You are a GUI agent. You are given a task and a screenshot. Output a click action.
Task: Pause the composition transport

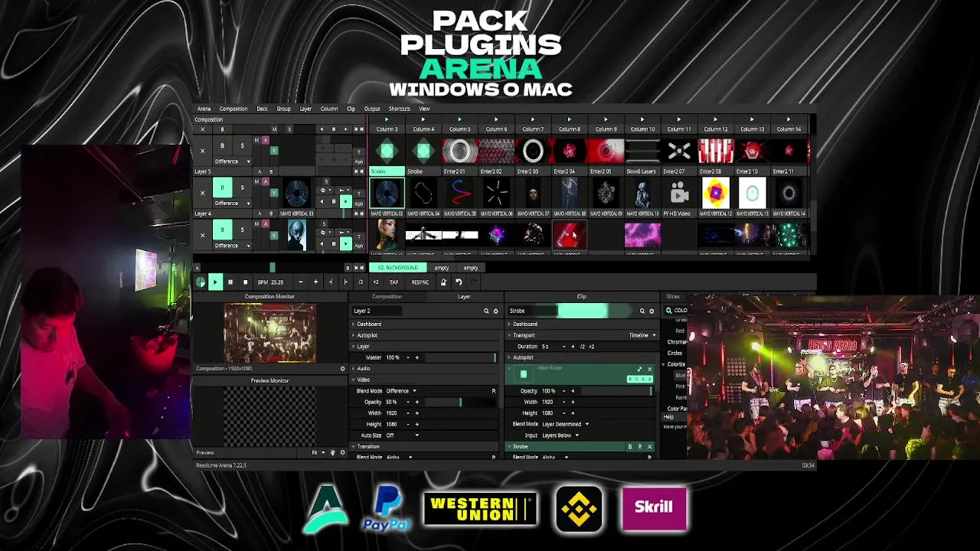coord(230,282)
